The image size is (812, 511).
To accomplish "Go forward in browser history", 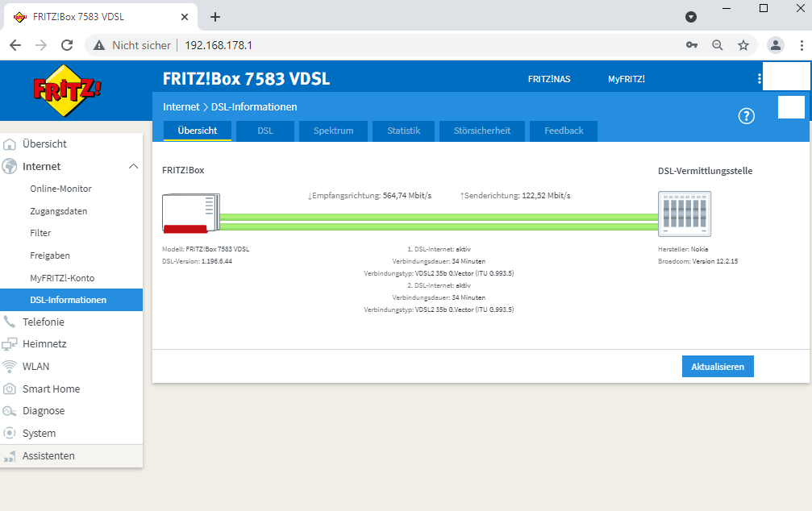I will click(41, 45).
